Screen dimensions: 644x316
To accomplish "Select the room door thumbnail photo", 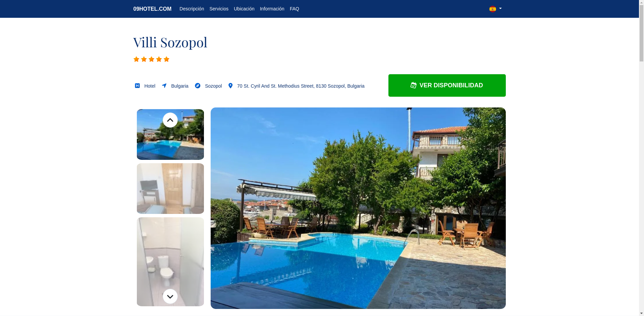I will pos(170,188).
